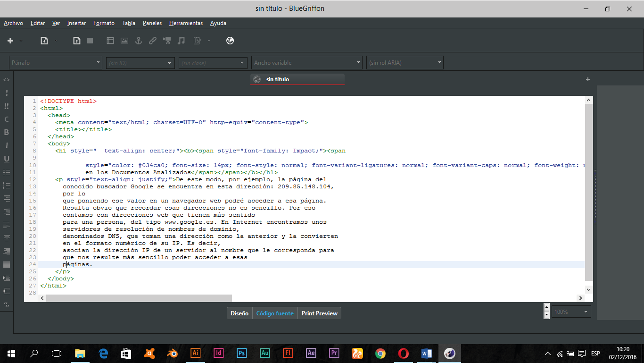The height and width of the screenshot is (363, 644).
Task: Open the (sin rol ARIA) dropdown
Action: [x=405, y=63]
